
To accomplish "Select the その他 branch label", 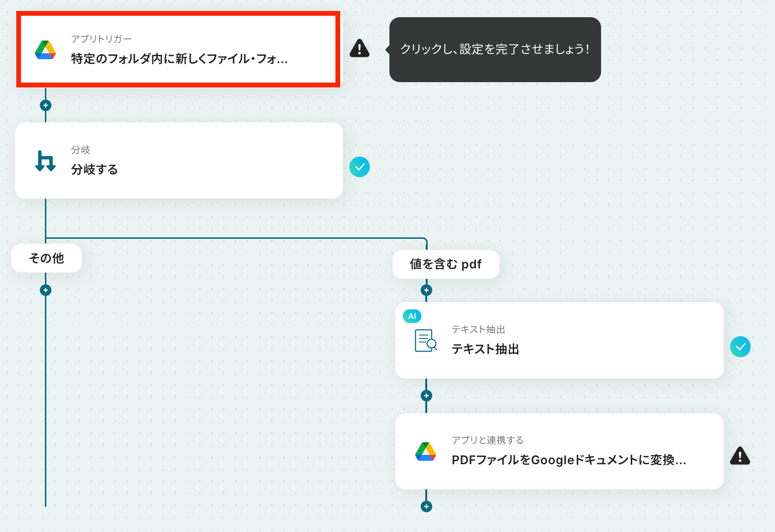I will click(x=46, y=258).
